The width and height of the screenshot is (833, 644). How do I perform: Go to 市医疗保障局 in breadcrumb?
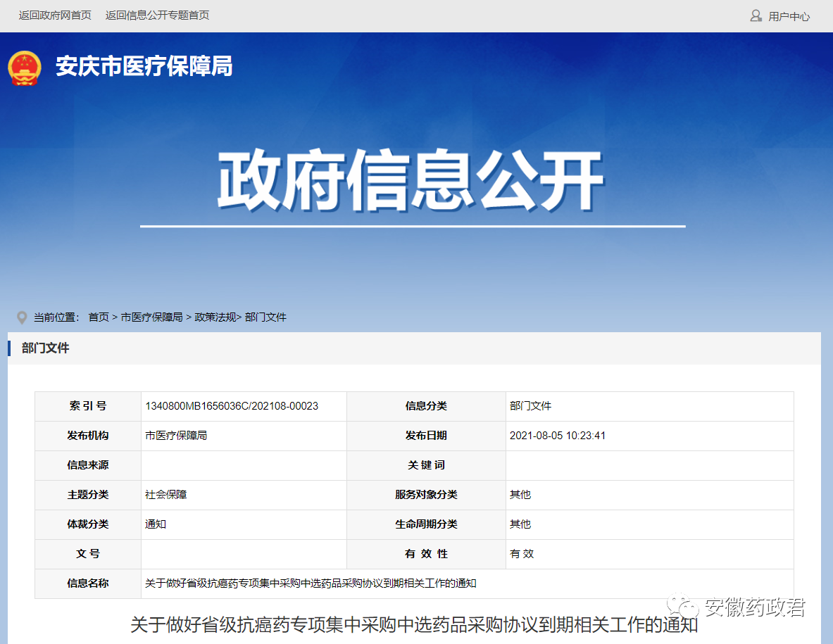pos(152,317)
